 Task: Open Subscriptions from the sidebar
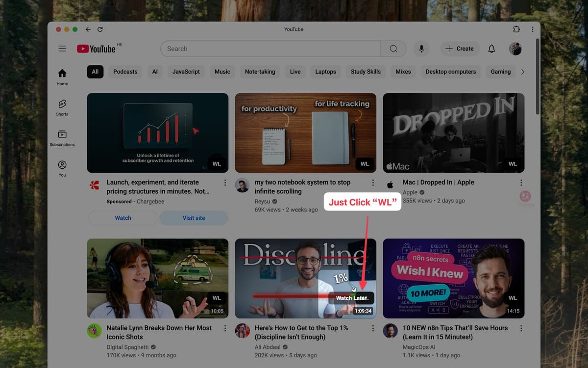pyautogui.click(x=62, y=138)
